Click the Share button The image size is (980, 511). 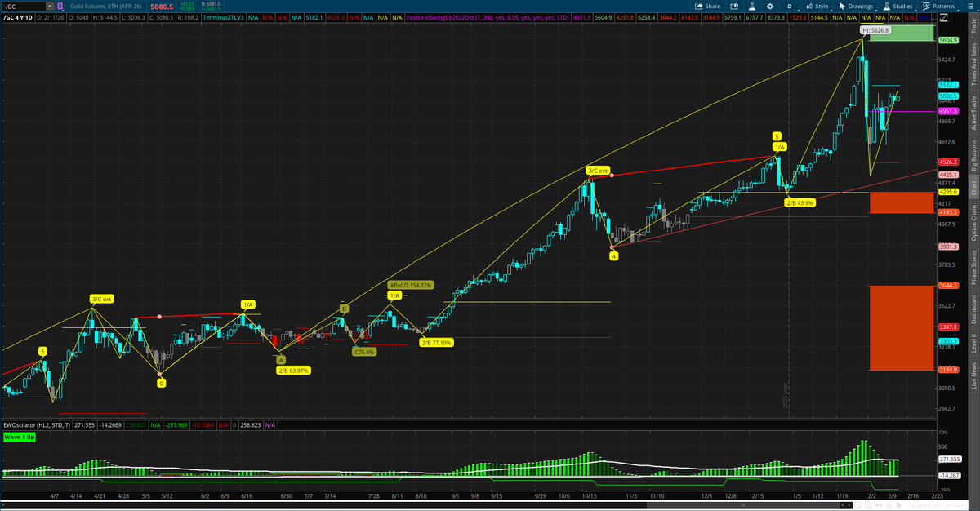tap(707, 6)
